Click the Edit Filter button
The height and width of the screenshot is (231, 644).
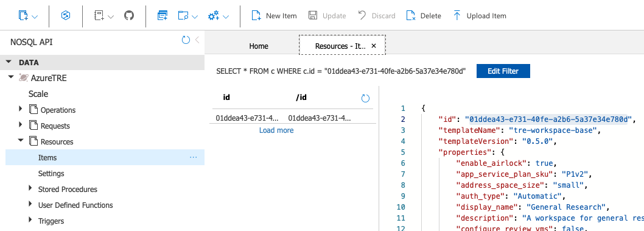click(x=503, y=71)
